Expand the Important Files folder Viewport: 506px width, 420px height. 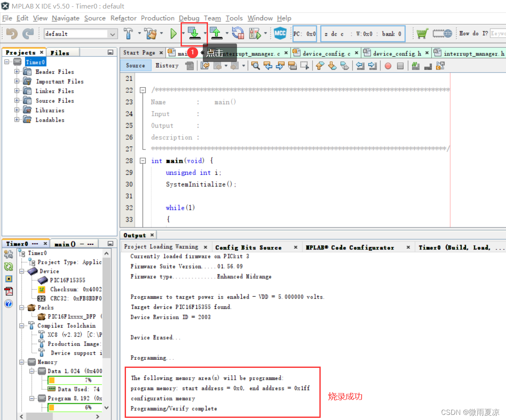tap(17, 81)
